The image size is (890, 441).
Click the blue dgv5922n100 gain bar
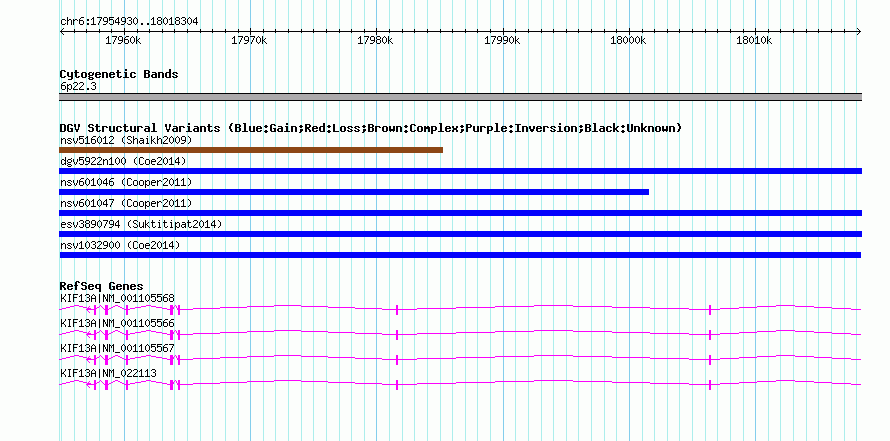pyautogui.click(x=460, y=171)
